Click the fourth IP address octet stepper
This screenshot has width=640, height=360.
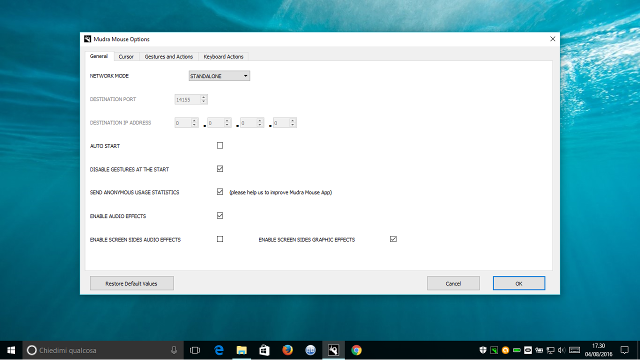tap(293, 122)
